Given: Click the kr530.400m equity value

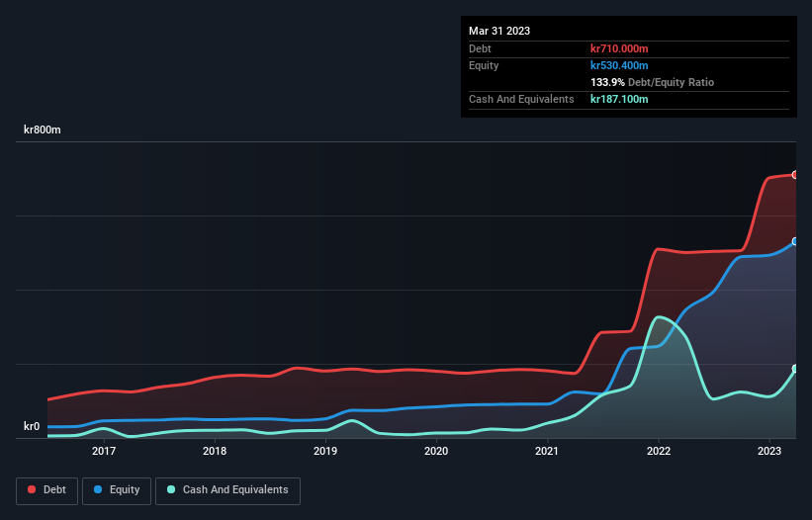Looking at the screenshot, I should tap(619, 65).
